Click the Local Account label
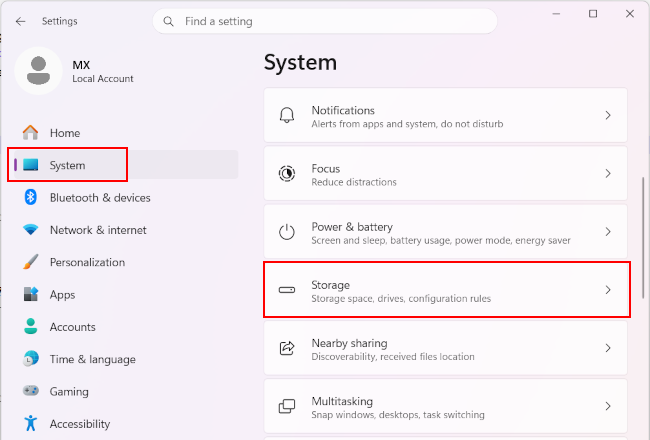 coord(103,79)
